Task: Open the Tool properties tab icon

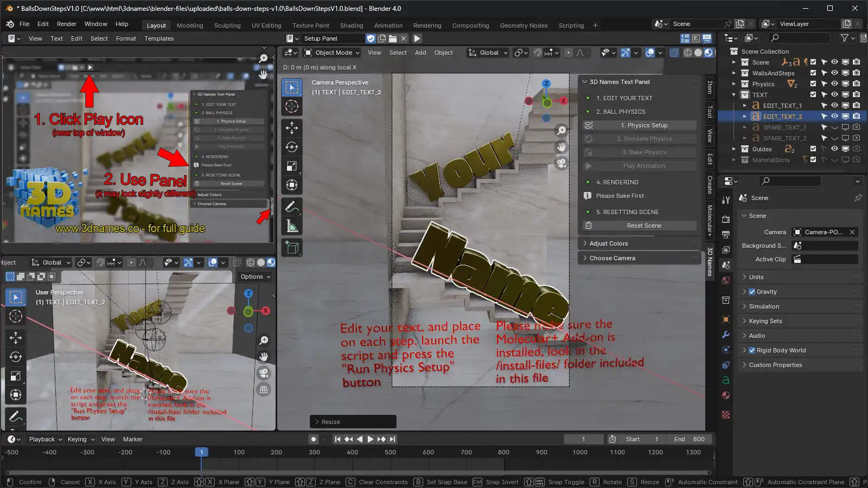Action: point(726,200)
